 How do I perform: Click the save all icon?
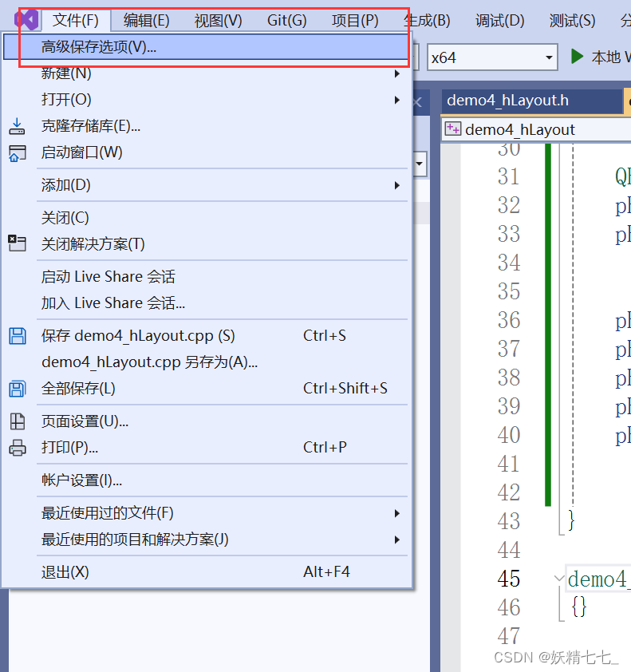coord(17,389)
